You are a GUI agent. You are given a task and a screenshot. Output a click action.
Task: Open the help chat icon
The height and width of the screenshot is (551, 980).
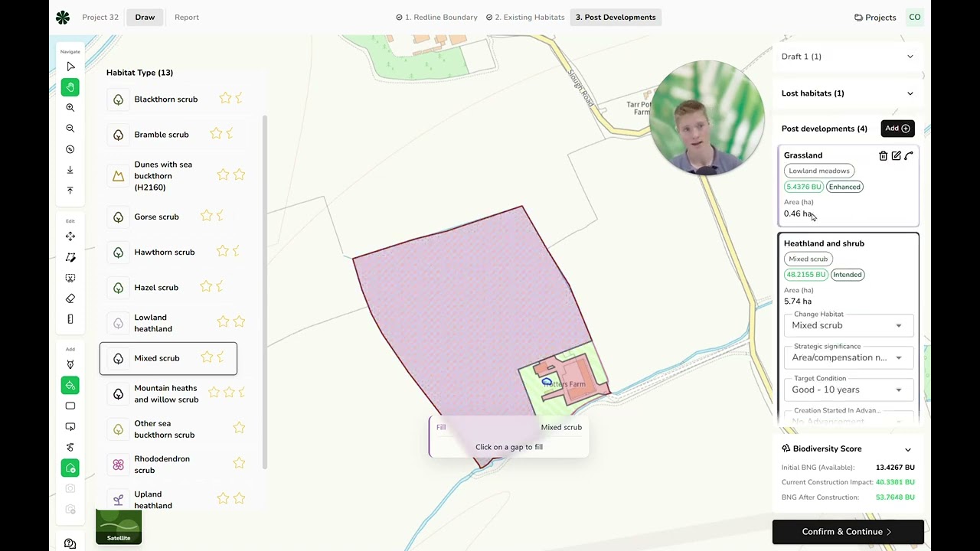tap(70, 544)
